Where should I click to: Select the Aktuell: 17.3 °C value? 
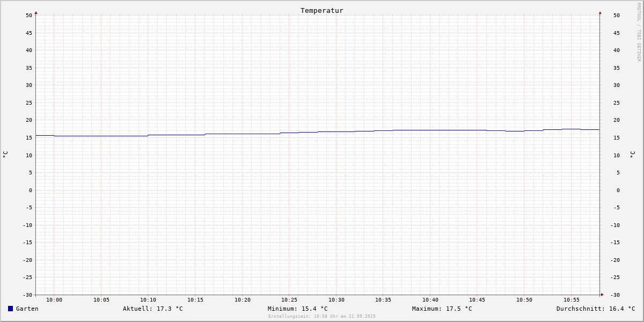(x=153, y=309)
